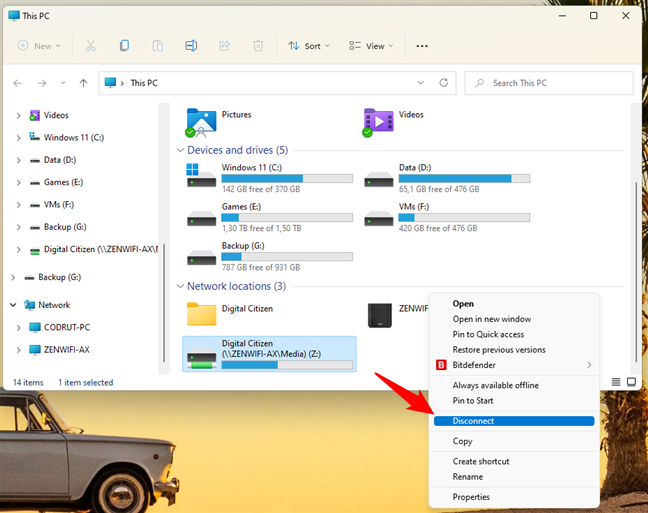Image resolution: width=648 pixels, height=513 pixels.
Task: Go up one folder level arrow
Action: tap(83, 83)
